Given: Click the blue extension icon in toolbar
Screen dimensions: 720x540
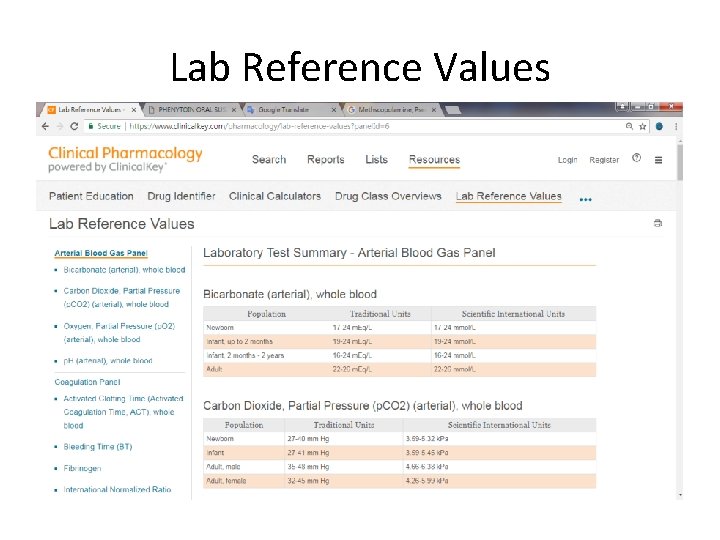Looking at the screenshot, I should tap(659, 126).
